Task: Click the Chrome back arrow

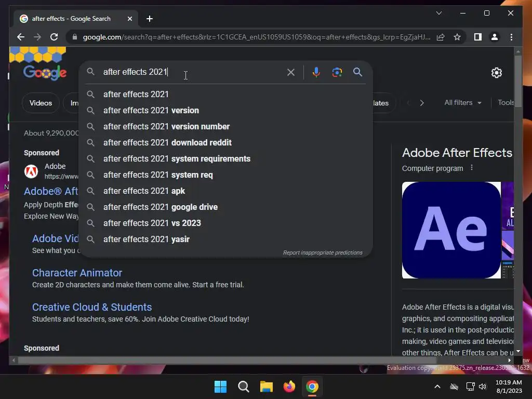Action: 21,37
